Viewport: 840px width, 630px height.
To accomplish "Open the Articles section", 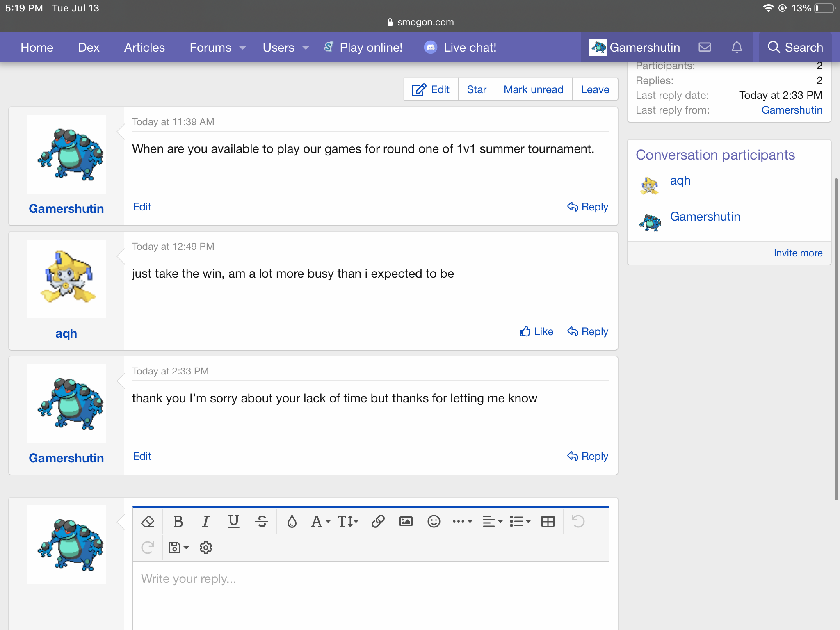I will pyautogui.click(x=144, y=47).
